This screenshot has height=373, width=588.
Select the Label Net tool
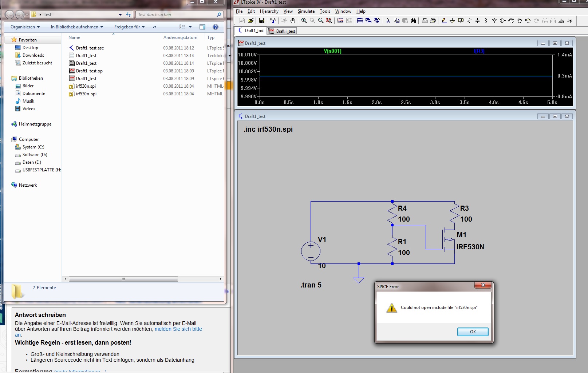coord(461,21)
